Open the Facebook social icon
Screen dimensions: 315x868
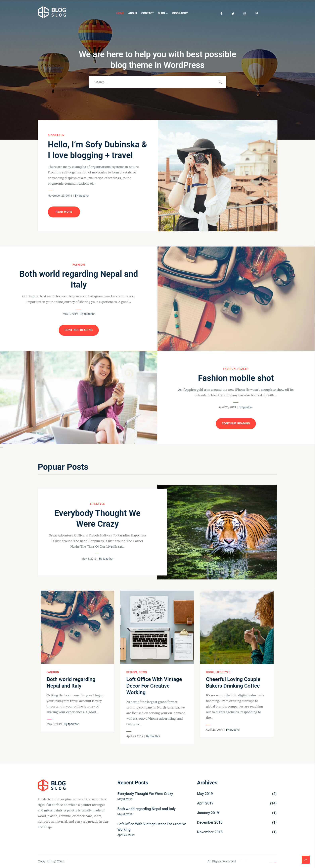221,14
